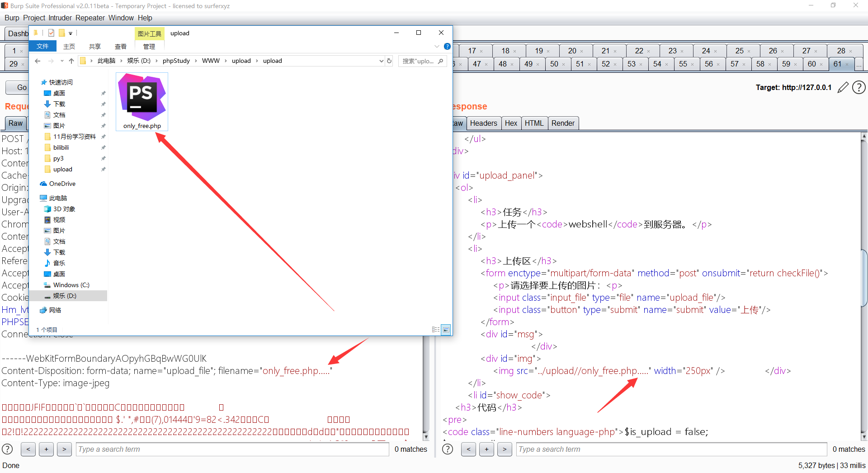Click next match button in response search
Image resolution: width=868 pixels, height=473 pixels.
(x=505, y=449)
